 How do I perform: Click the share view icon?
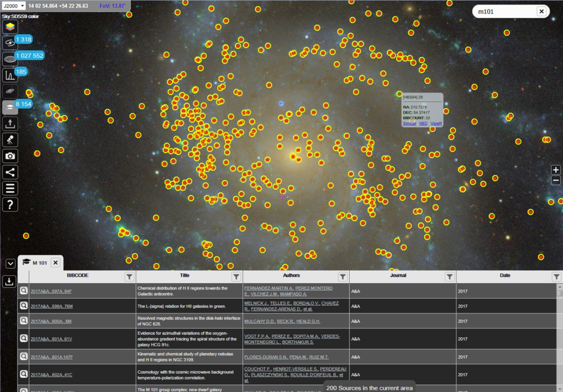click(10, 172)
